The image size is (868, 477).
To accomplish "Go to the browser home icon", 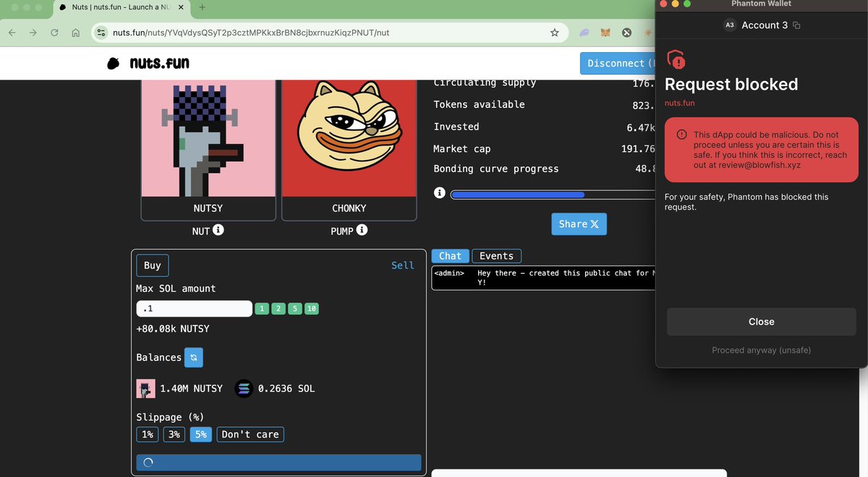I will pos(75,33).
